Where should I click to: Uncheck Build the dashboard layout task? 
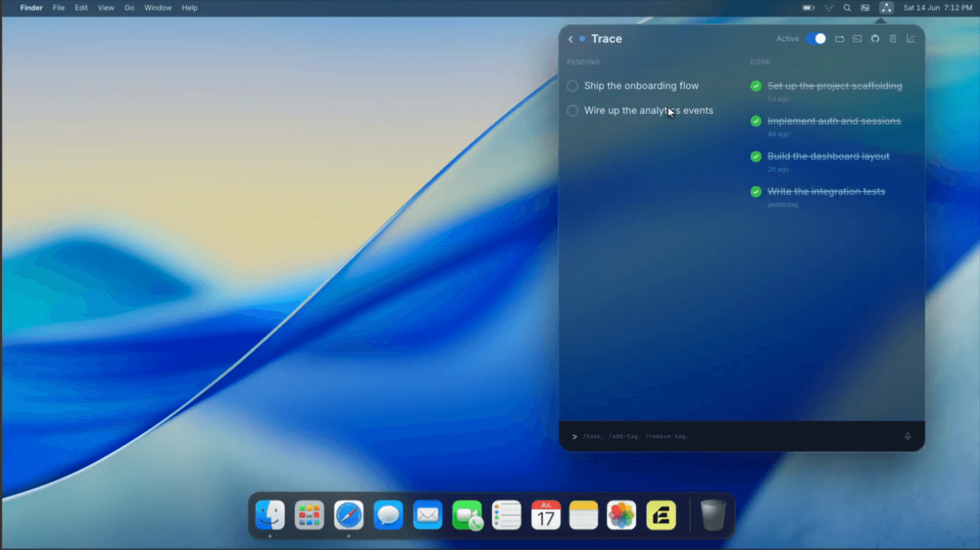(x=756, y=157)
